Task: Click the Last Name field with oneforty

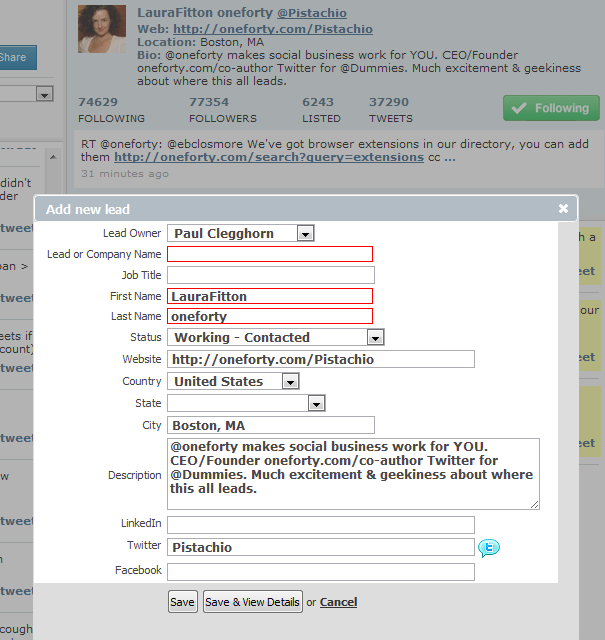Action: click(x=270, y=316)
